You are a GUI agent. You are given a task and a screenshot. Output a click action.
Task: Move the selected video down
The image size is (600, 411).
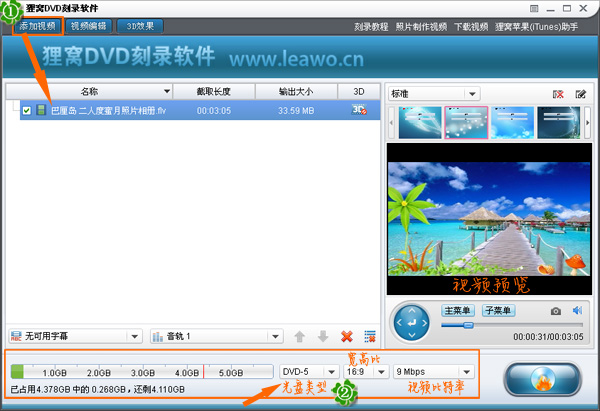pyautogui.click(x=323, y=337)
